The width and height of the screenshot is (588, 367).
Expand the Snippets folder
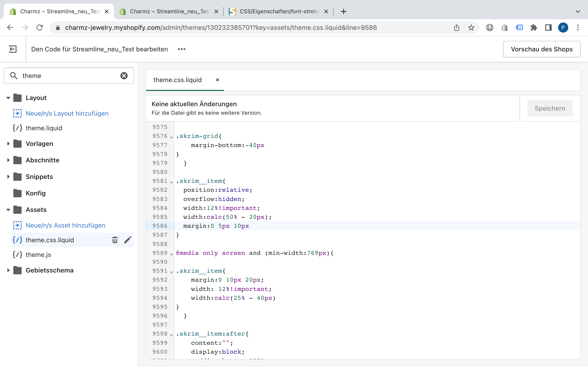[8, 177]
